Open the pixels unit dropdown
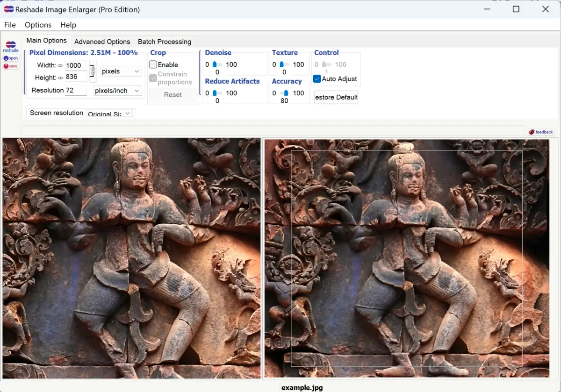The image size is (561, 392). (x=121, y=71)
